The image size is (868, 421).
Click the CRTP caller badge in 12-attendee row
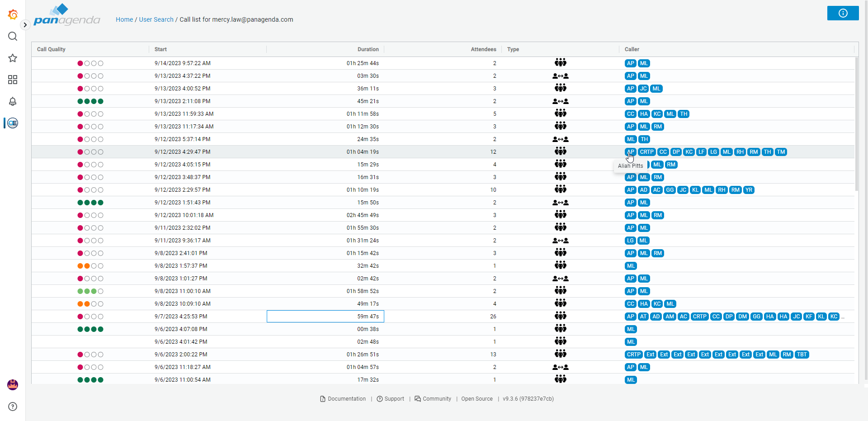tap(646, 152)
